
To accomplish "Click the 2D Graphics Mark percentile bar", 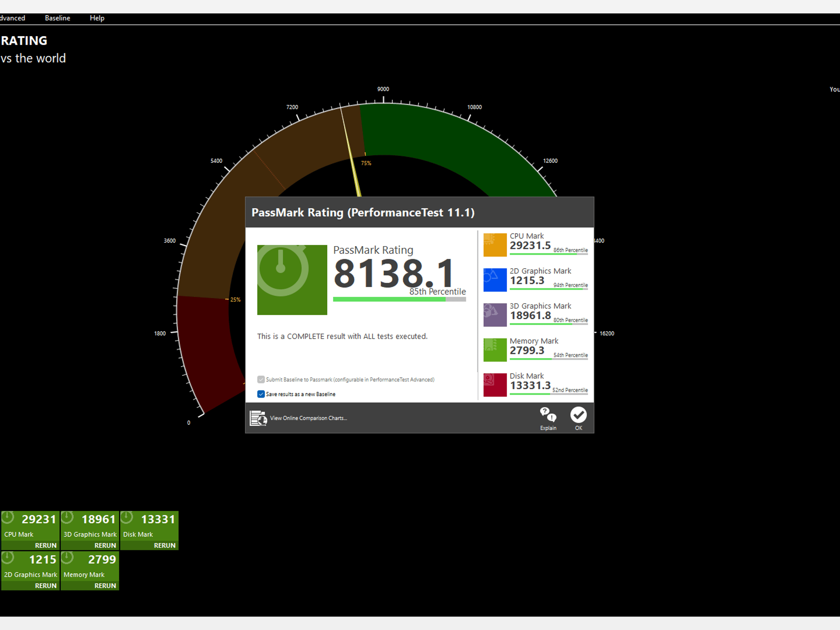I will 549,289.
